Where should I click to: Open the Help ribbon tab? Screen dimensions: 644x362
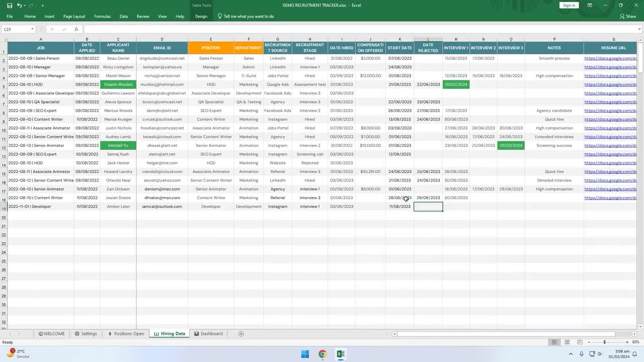tap(180, 17)
